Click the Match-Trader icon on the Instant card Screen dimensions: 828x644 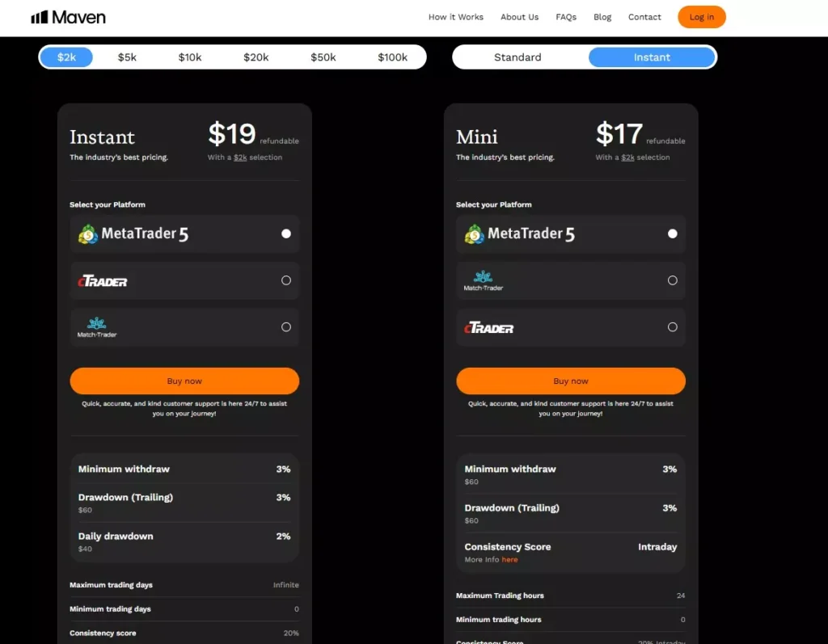95,326
